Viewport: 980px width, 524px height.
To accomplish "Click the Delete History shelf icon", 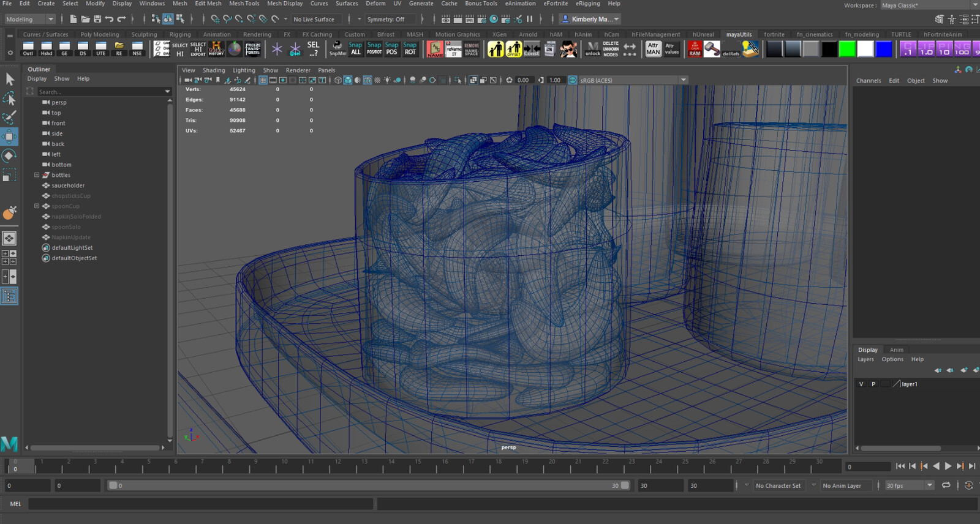I will pyautogui.click(x=216, y=49).
